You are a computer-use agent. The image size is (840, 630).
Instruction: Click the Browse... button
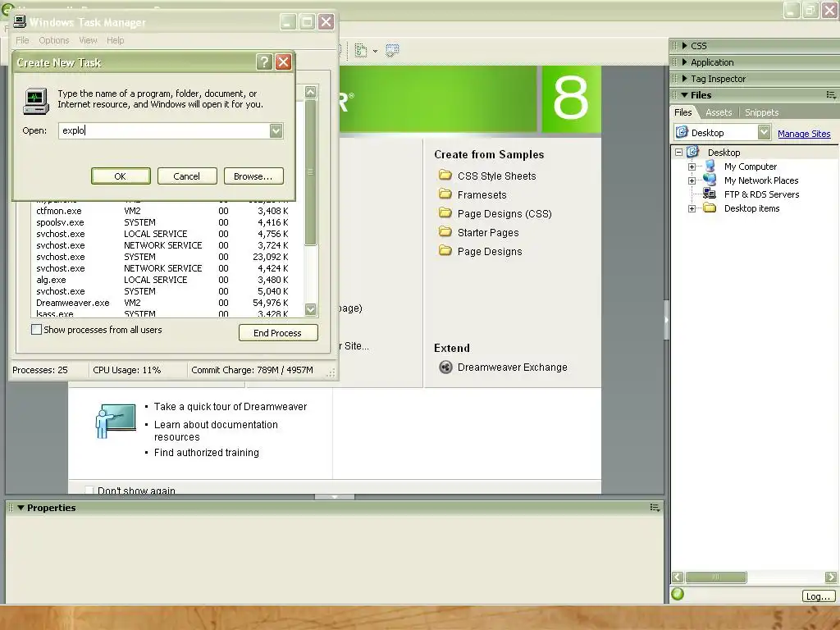(253, 176)
